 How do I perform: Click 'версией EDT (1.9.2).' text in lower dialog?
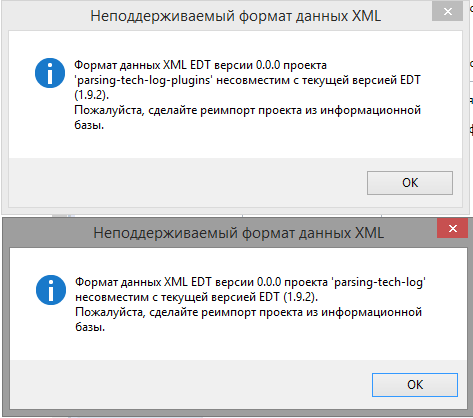[x=263, y=297]
